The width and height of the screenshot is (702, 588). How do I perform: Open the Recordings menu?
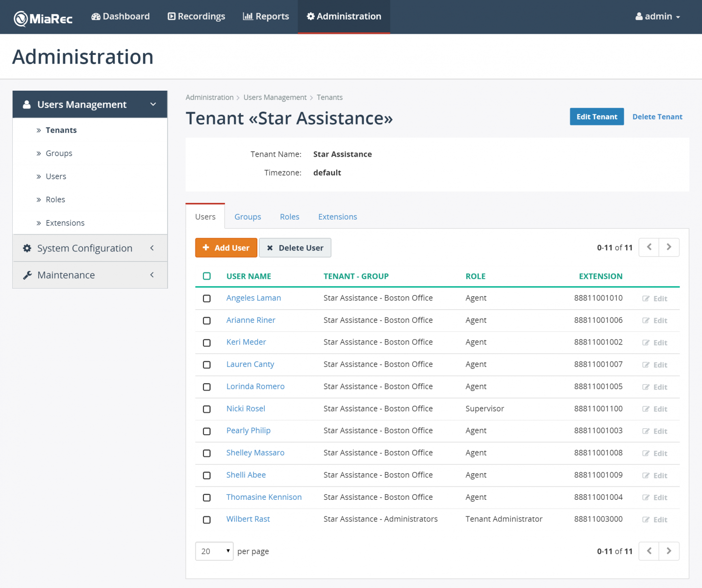point(196,17)
